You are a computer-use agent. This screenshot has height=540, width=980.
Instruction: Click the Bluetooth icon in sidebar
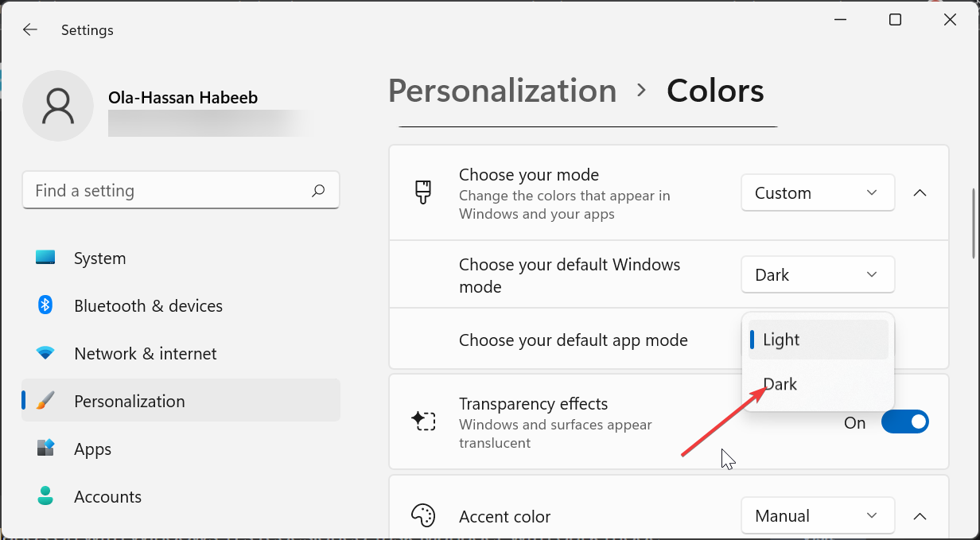[x=45, y=305]
